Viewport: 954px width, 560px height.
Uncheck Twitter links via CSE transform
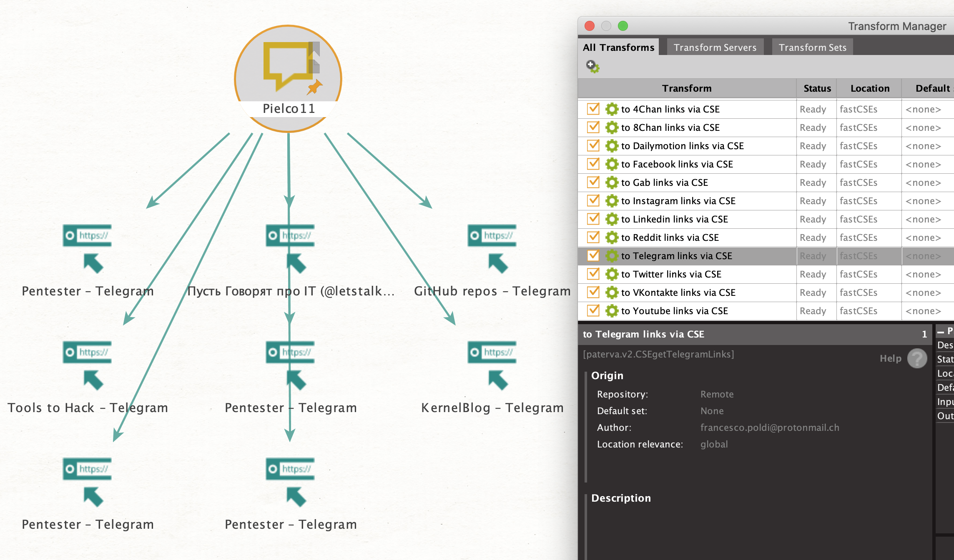click(593, 274)
